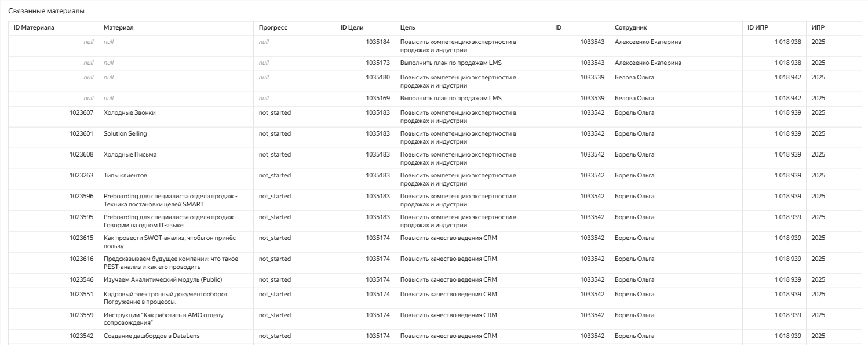This screenshot has height=345, width=868.
Task: Select goal ID 1035184 cell
Action: [x=377, y=42]
